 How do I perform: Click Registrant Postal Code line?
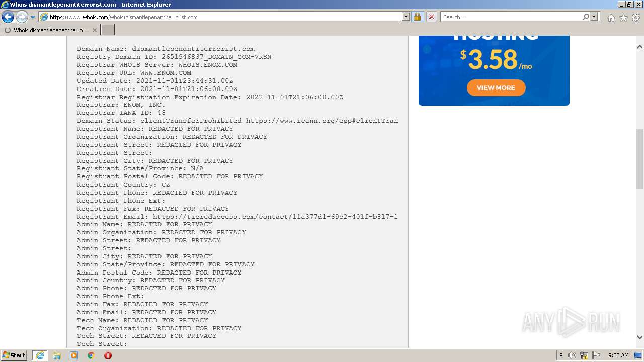(170, 176)
